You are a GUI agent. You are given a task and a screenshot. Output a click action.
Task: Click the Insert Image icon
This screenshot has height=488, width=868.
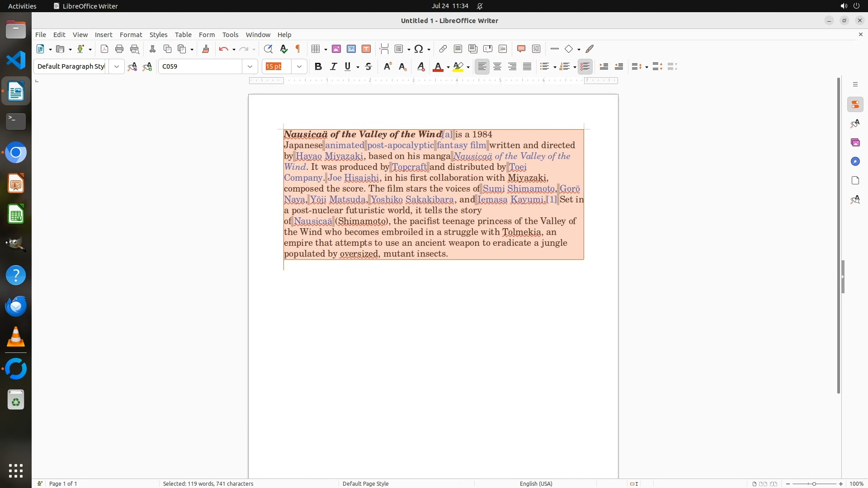point(336,49)
